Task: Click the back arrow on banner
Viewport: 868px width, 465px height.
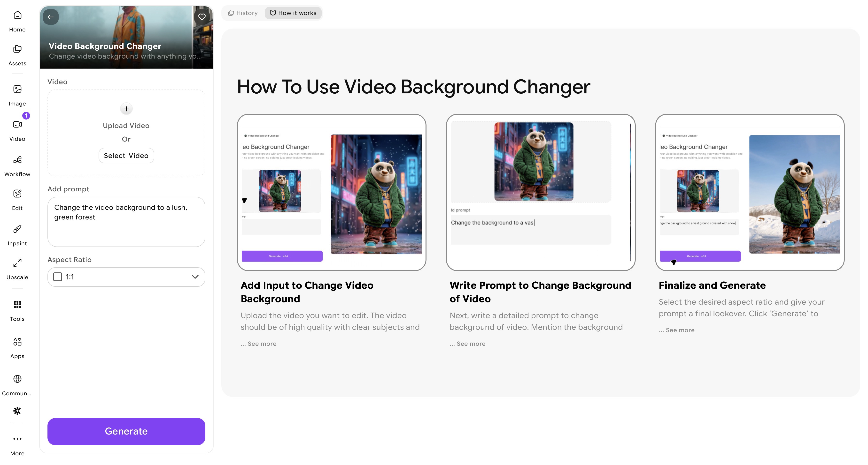Action: [51, 17]
